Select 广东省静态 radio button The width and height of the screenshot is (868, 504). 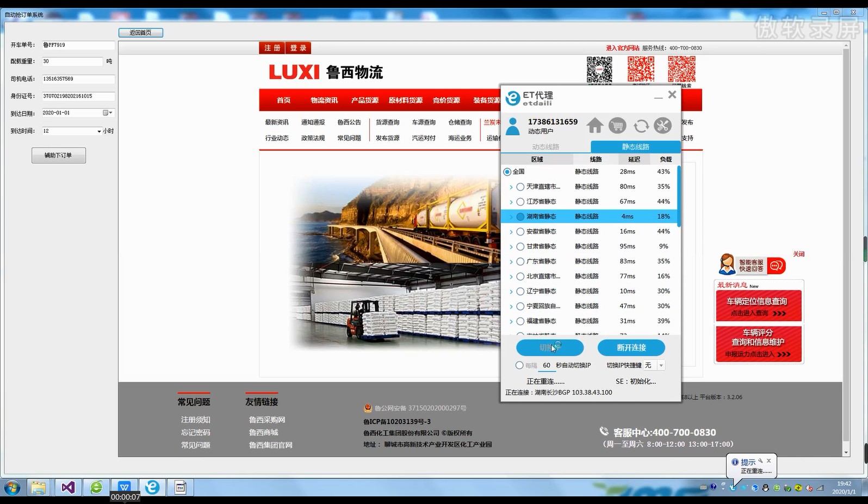tap(520, 261)
